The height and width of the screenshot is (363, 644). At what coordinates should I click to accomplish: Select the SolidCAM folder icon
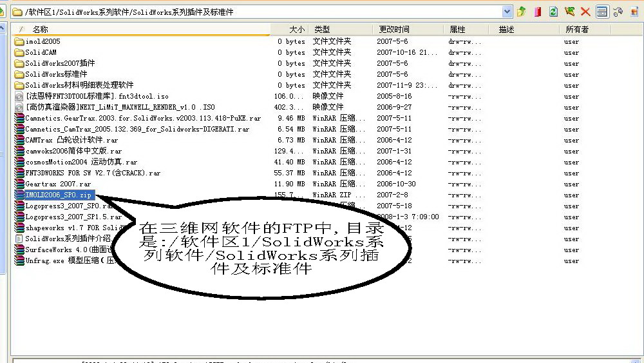pyautogui.click(x=19, y=53)
